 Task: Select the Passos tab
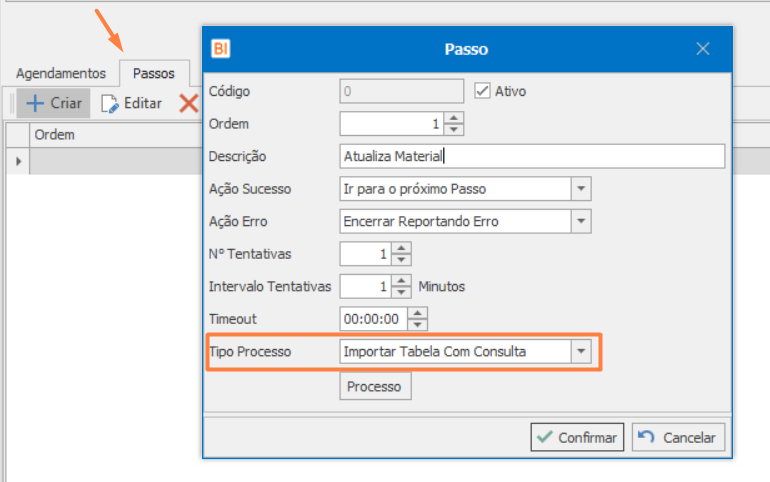pos(153,73)
